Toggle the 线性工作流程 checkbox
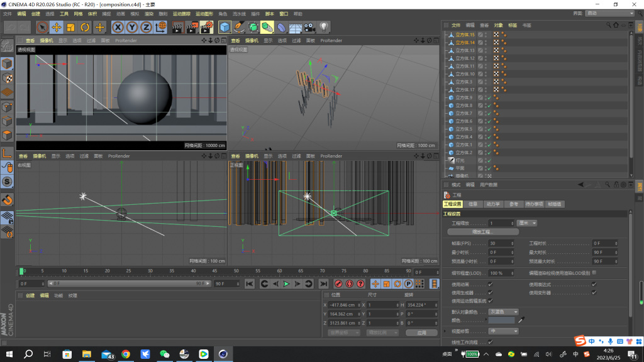Image resolution: width=644 pixels, height=362 pixels. coord(491,342)
